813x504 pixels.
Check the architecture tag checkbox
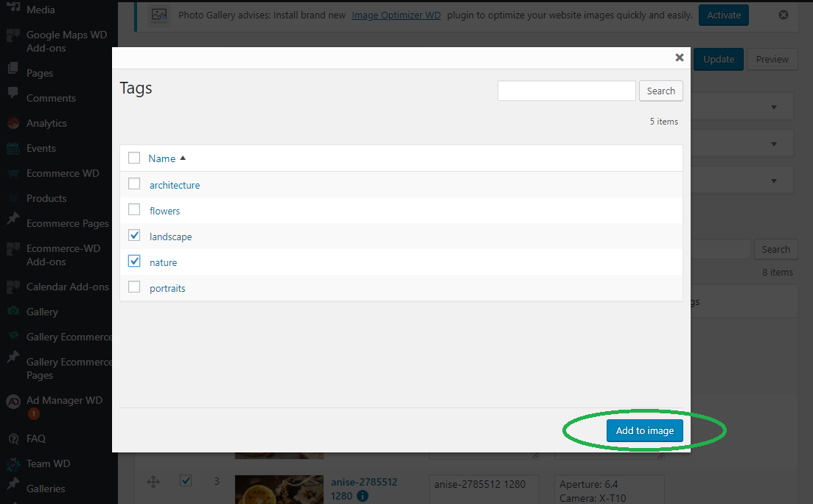pyautogui.click(x=134, y=183)
